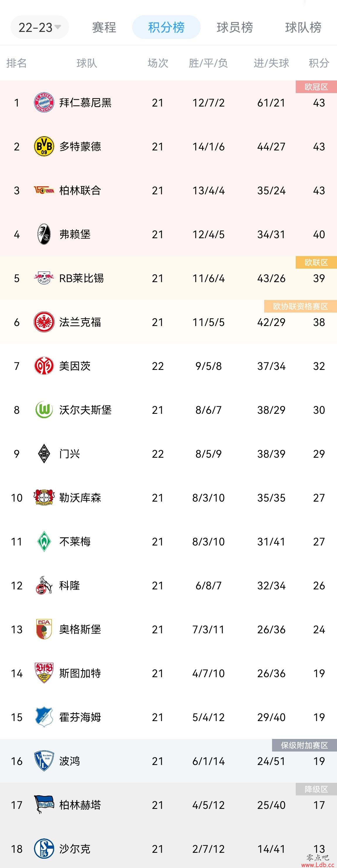
Task: Tap the Werder Bremen diamond logo
Action: tap(44, 541)
